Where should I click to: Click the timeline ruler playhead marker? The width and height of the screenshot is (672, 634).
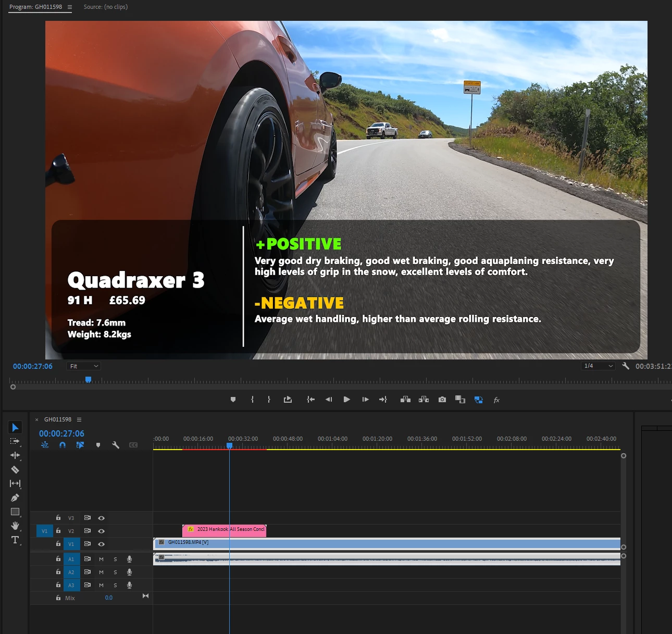click(229, 445)
